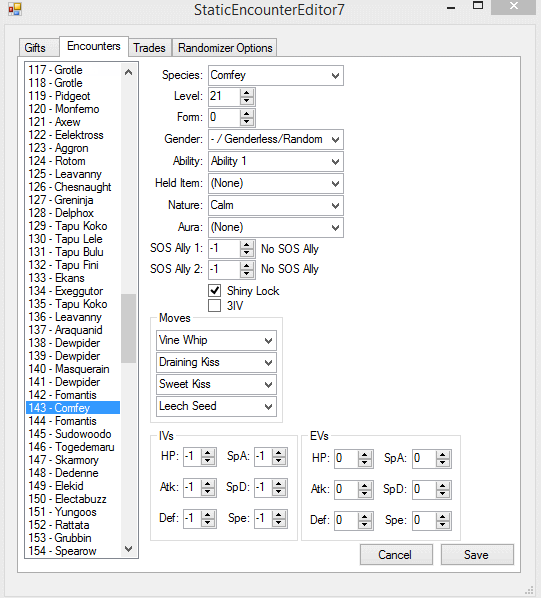This screenshot has height=598, width=541.
Task: Open the Vine Whip move dropdown
Action: [x=216, y=340]
